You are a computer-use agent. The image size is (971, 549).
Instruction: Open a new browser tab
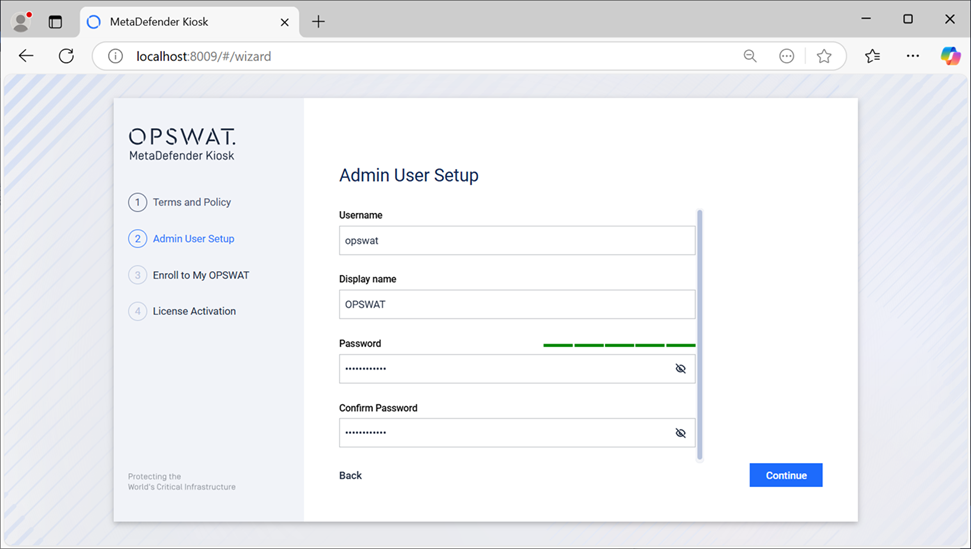point(318,21)
